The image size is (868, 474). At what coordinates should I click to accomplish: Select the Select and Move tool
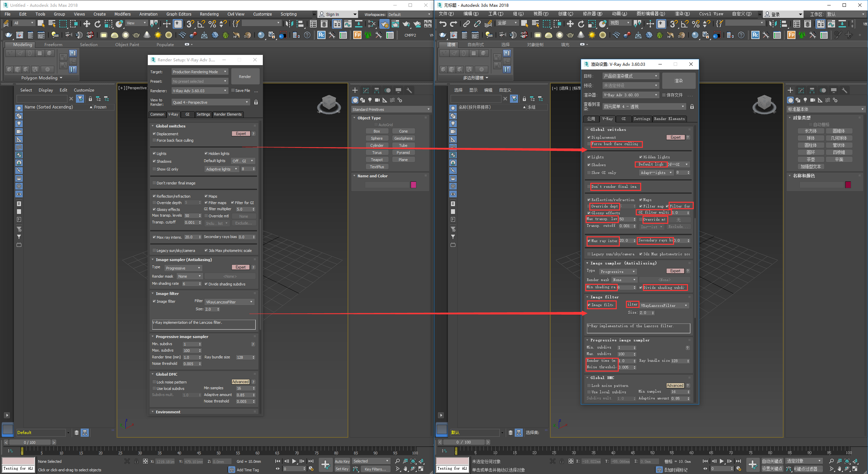[x=87, y=24]
